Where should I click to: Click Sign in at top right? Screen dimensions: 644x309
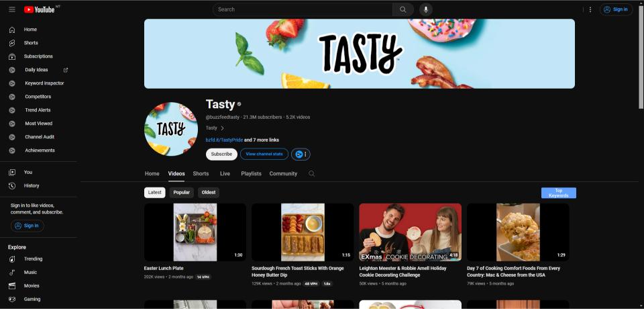616,9
